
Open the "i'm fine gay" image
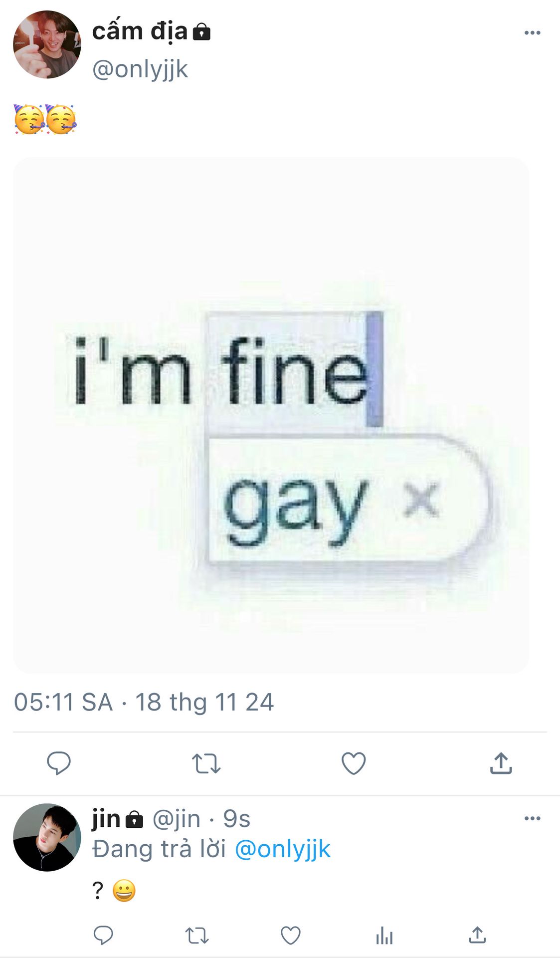[x=271, y=415]
